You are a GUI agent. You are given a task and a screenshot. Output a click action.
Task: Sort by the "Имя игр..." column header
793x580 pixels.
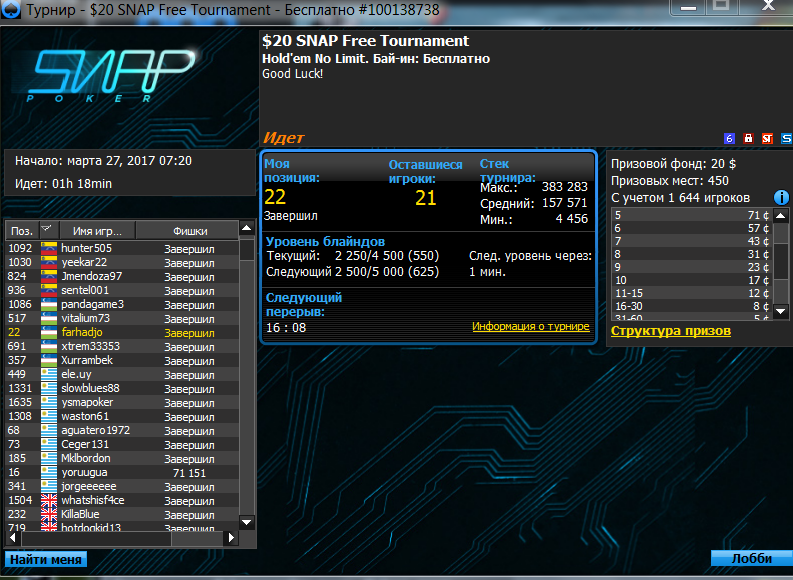coord(97,230)
